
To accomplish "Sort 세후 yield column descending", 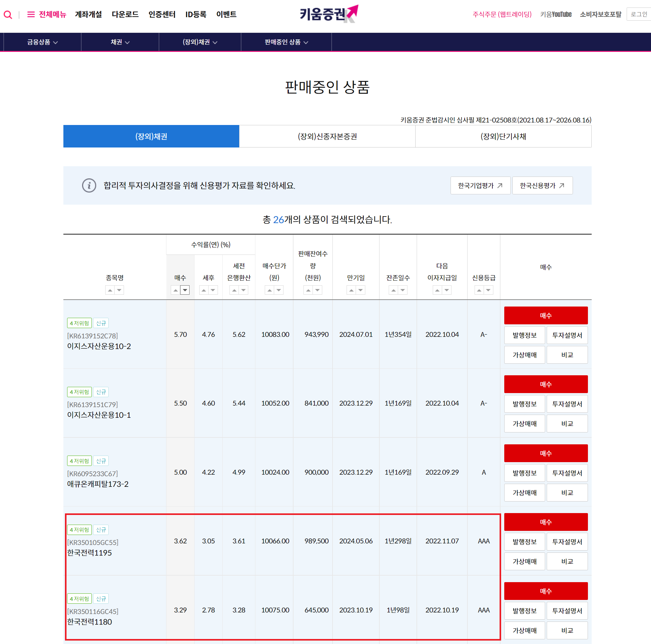I will [213, 290].
